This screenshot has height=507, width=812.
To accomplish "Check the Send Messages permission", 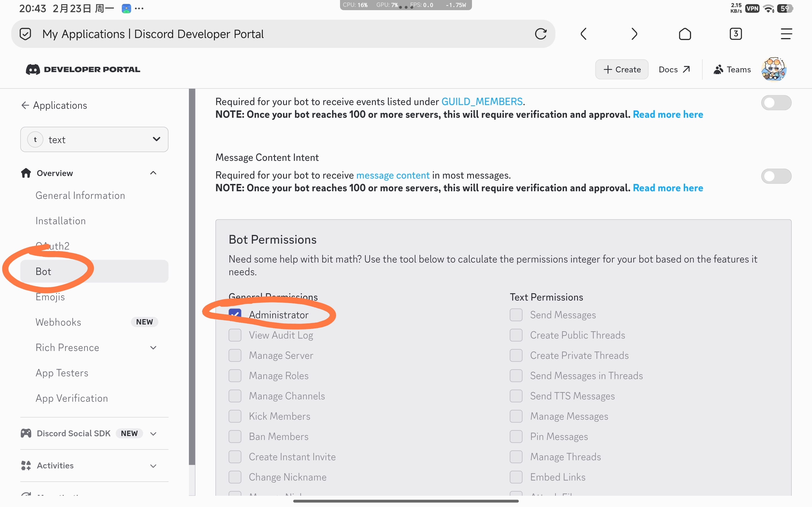I will pos(516,315).
